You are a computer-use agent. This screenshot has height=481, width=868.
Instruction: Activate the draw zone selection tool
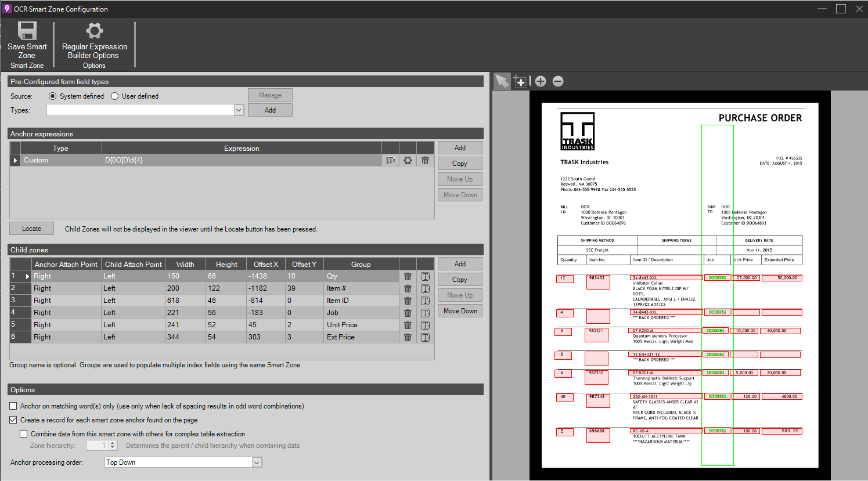[x=520, y=81]
